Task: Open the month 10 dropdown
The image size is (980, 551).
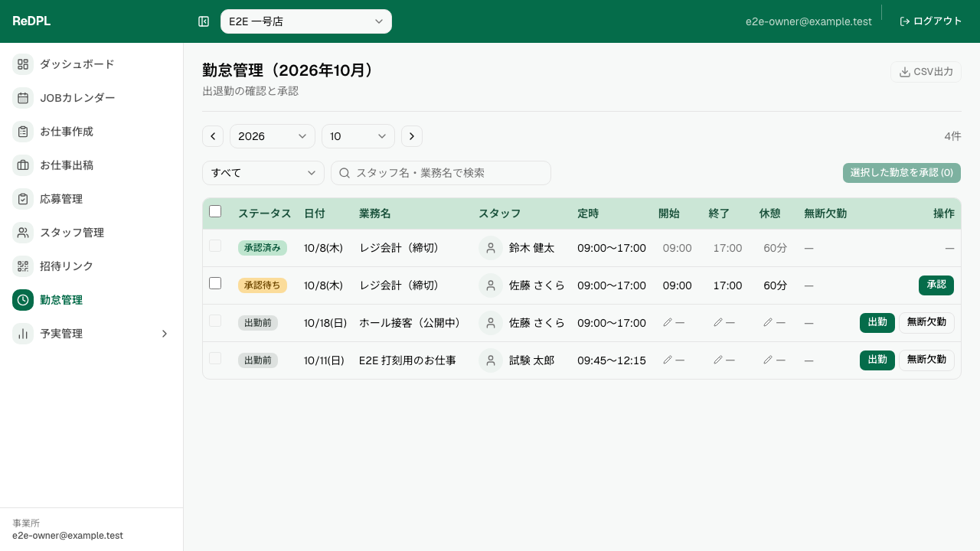Action: [358, 136]
